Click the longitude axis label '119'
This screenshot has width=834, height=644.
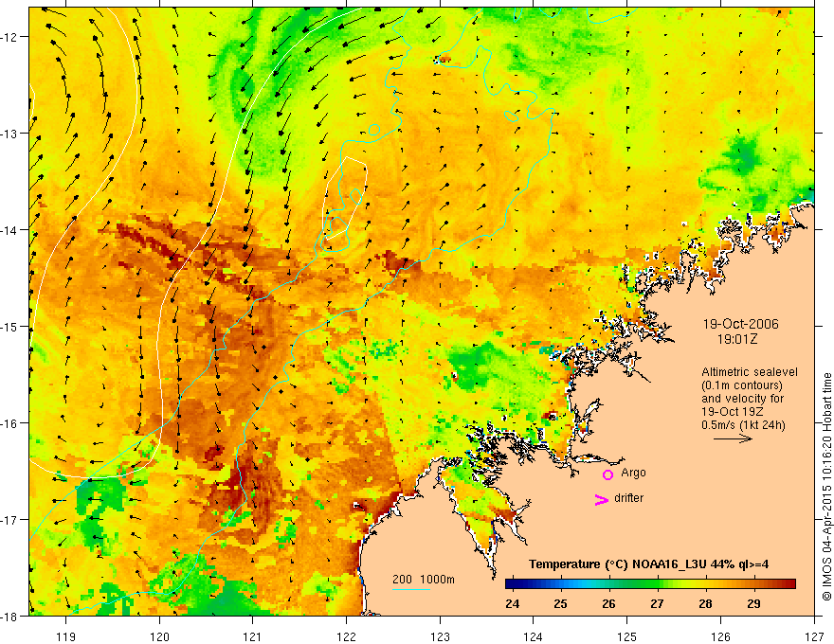[x=66, y=636]
